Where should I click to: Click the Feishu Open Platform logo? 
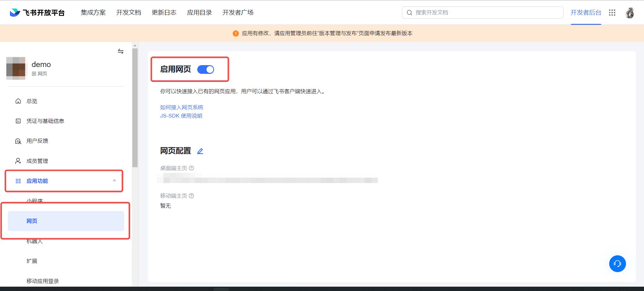[37, 12]
